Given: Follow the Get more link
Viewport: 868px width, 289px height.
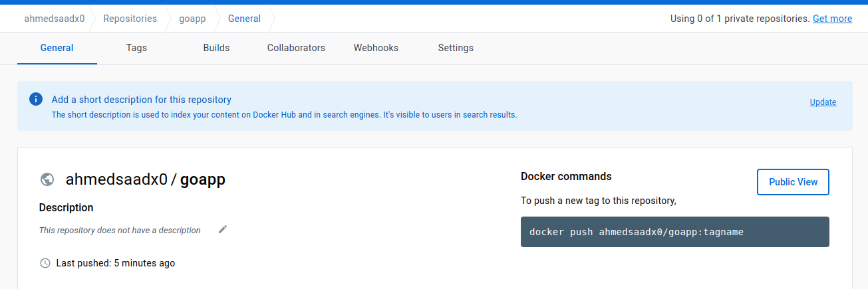Looking at the screenshot, I should coord(832,19).
